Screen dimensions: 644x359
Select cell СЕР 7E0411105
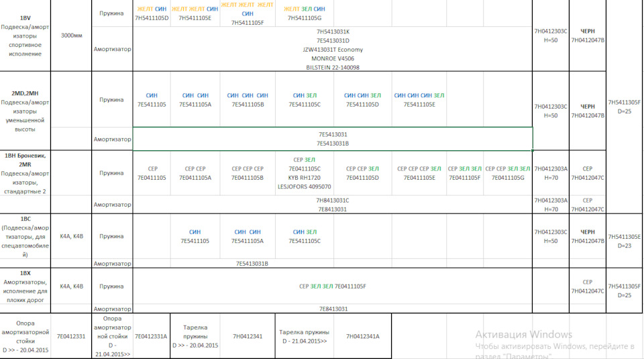pyautogui.click(x=152, y=173)
